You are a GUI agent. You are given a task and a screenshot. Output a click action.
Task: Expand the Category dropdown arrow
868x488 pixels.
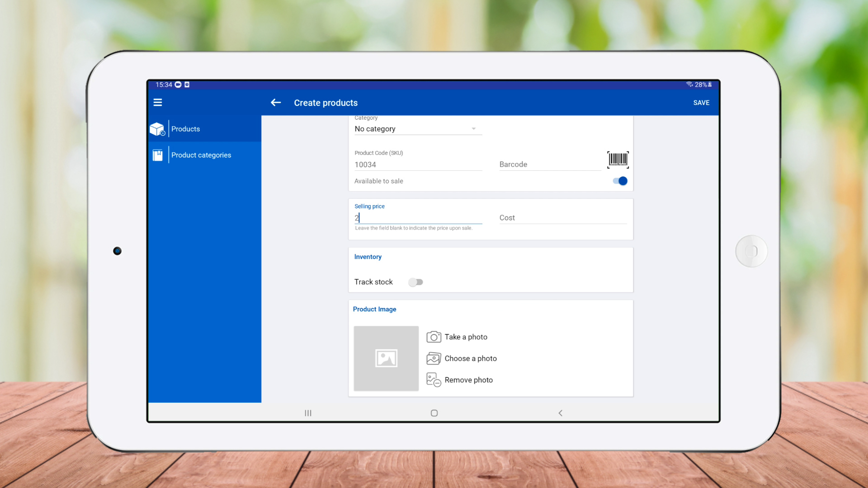coord(474,129)
